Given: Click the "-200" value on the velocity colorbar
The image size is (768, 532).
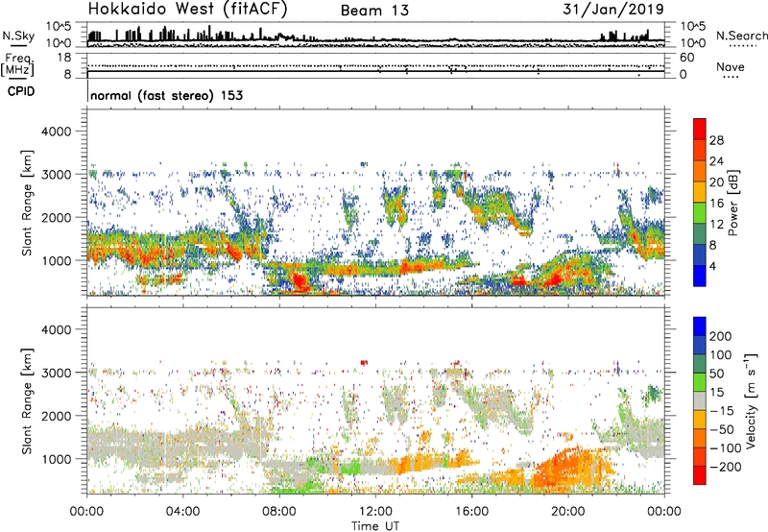Looking at the screenshot, I should tap(726, 468).
